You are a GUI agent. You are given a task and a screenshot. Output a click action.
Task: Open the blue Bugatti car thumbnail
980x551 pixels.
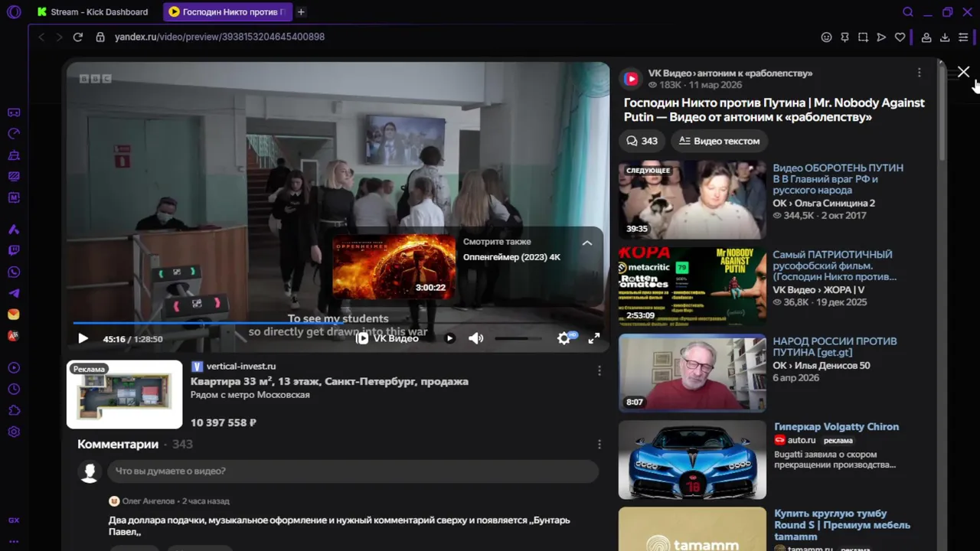692,460
